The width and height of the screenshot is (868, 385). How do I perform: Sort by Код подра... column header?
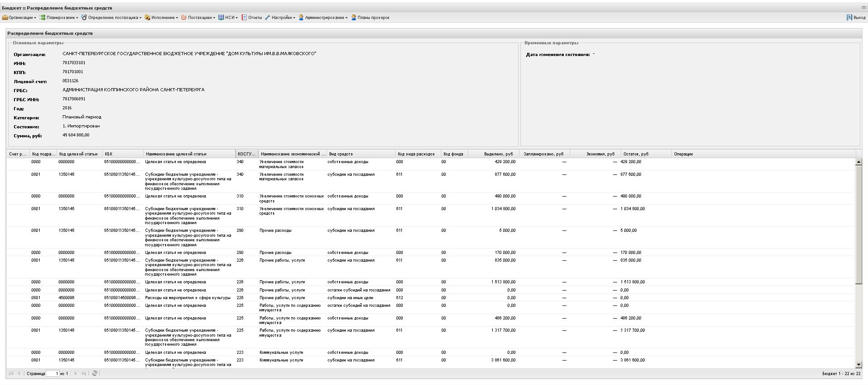(43, 154)
